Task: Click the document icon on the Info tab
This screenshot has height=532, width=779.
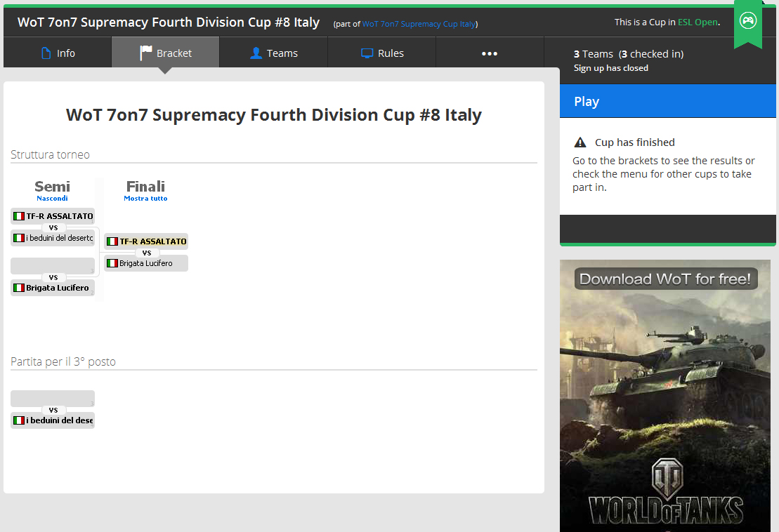Action: (x=46, y=53)
